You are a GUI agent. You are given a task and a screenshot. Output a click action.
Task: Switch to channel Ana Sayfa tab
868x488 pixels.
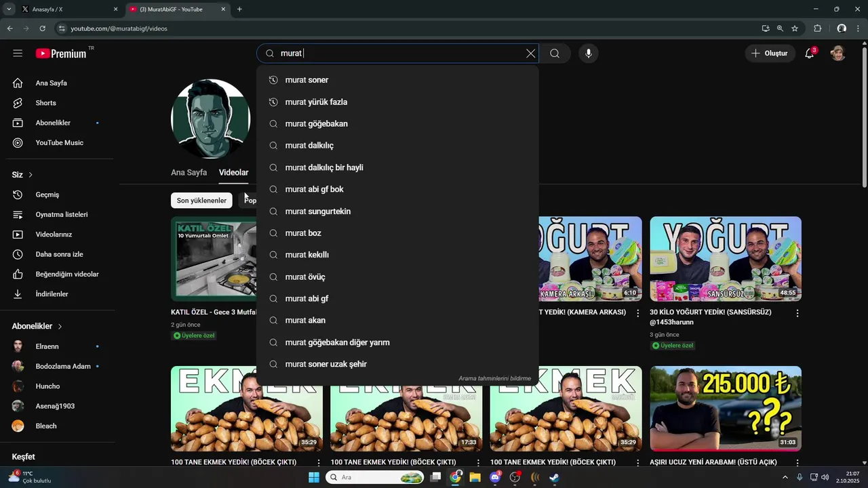point(189,173)
